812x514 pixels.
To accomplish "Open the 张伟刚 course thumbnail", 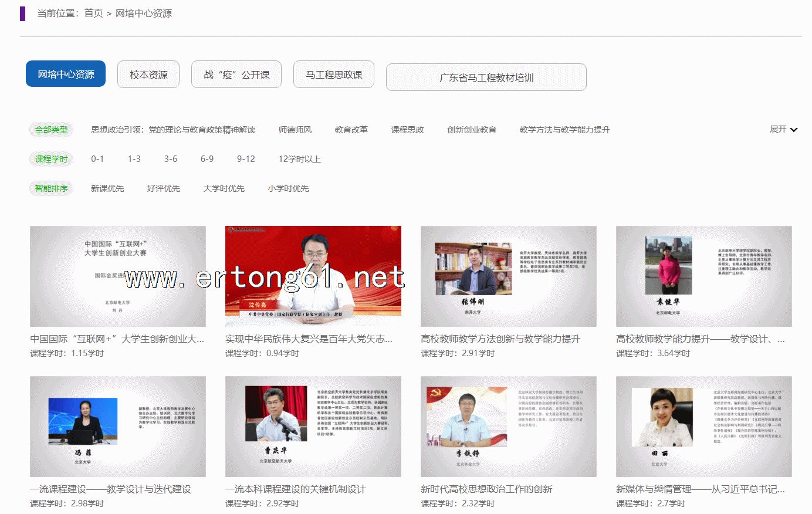I will 508,276.
